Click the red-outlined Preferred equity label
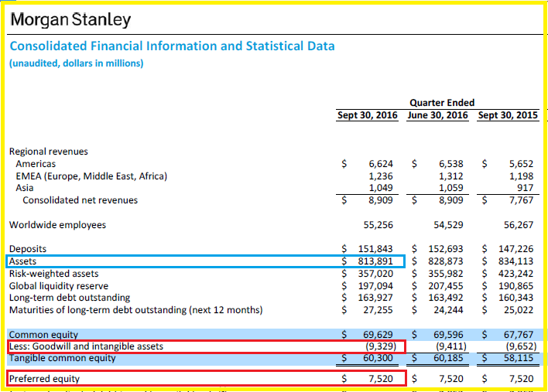 click(x=45, y=379)
